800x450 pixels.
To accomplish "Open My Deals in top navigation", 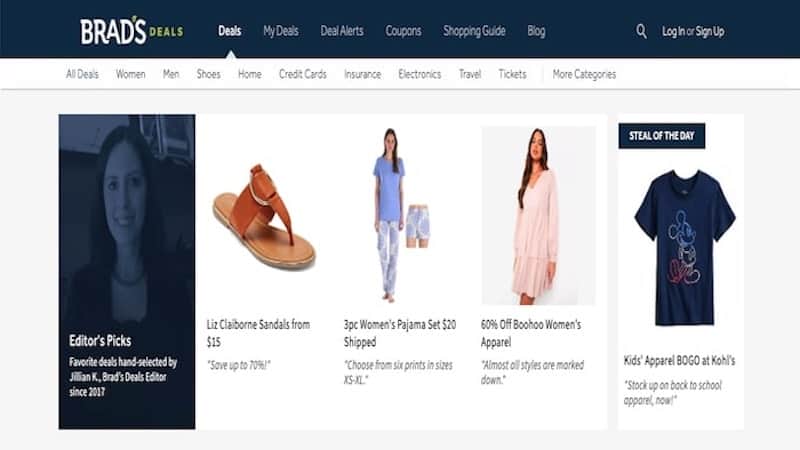I will point(281,31).
